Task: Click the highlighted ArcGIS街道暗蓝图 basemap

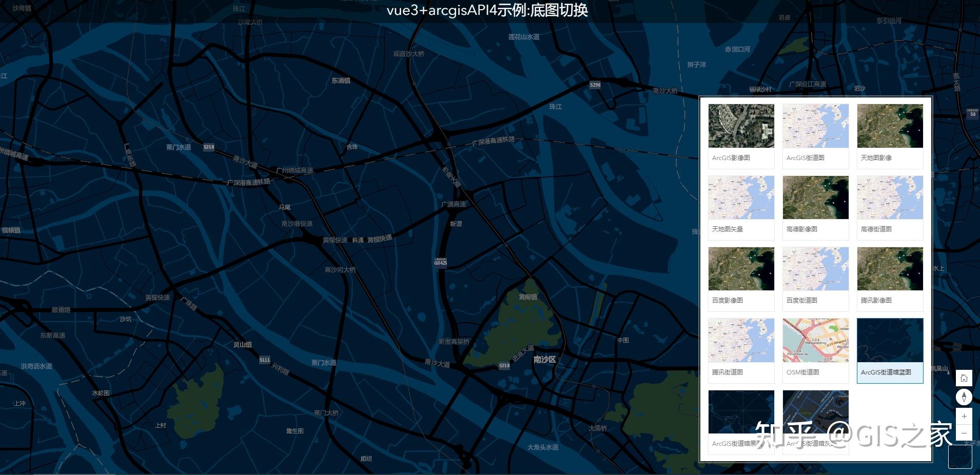Action: (890, 350)
